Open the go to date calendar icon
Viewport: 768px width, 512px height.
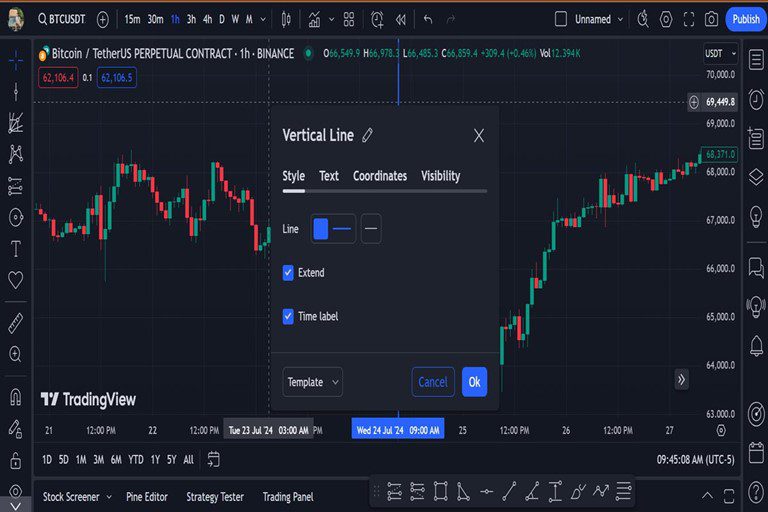click(214, 459)
